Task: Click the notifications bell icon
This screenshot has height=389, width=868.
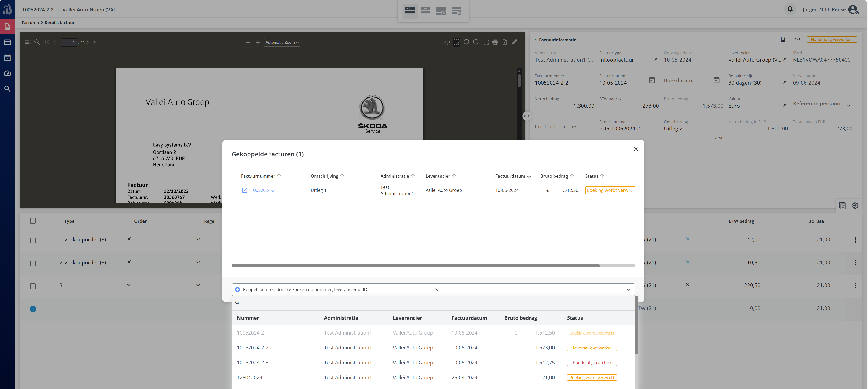Action: click(790, 9)
